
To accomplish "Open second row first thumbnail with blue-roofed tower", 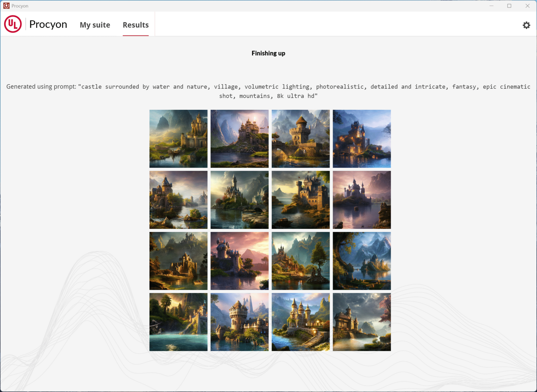I will (x=178, y=200).
